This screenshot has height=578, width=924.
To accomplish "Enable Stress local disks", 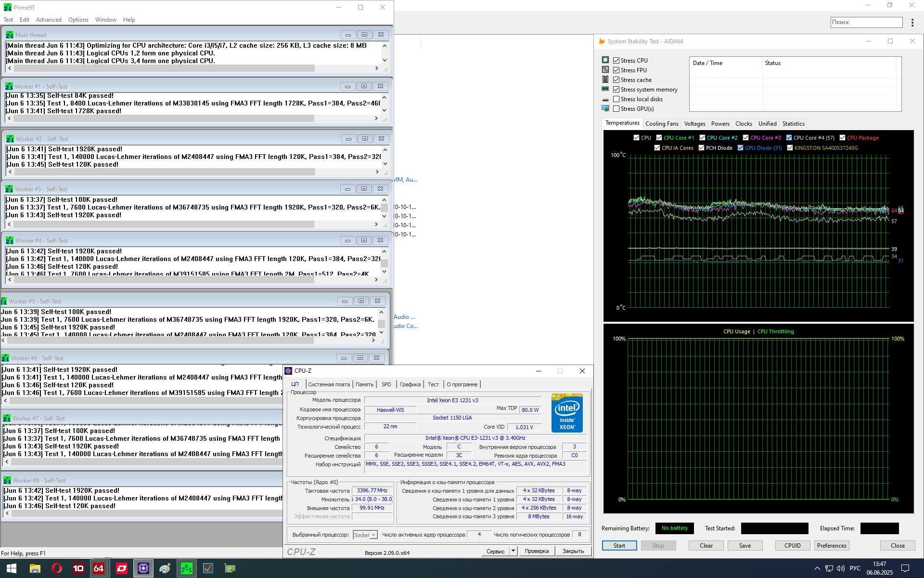I will click(616, 99).
